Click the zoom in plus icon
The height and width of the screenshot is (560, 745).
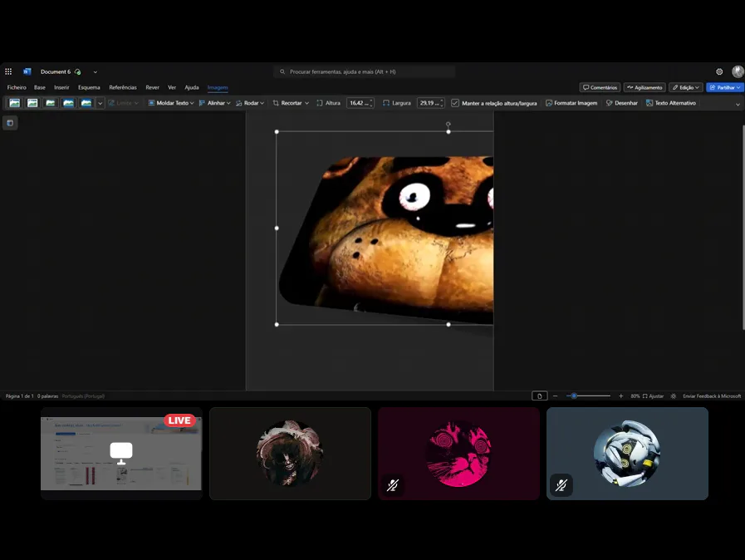point(620,396)
